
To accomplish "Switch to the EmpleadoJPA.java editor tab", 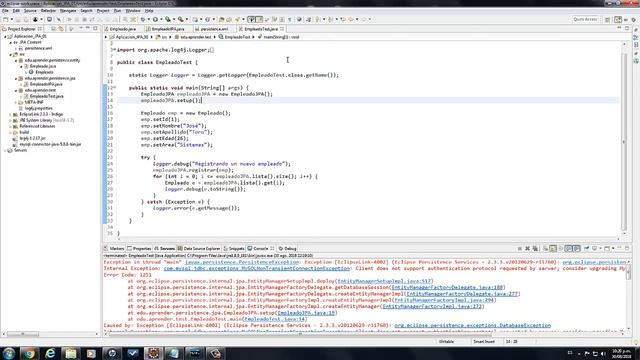I will [168, 29].
